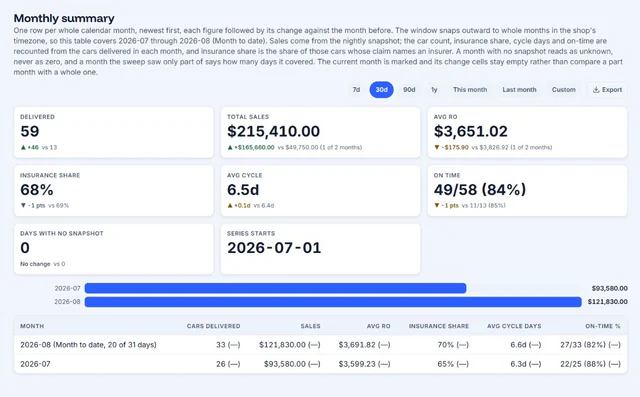The image size is (640, 397).
Task: Click the No change vs 0 text
Action: [42, 264]
